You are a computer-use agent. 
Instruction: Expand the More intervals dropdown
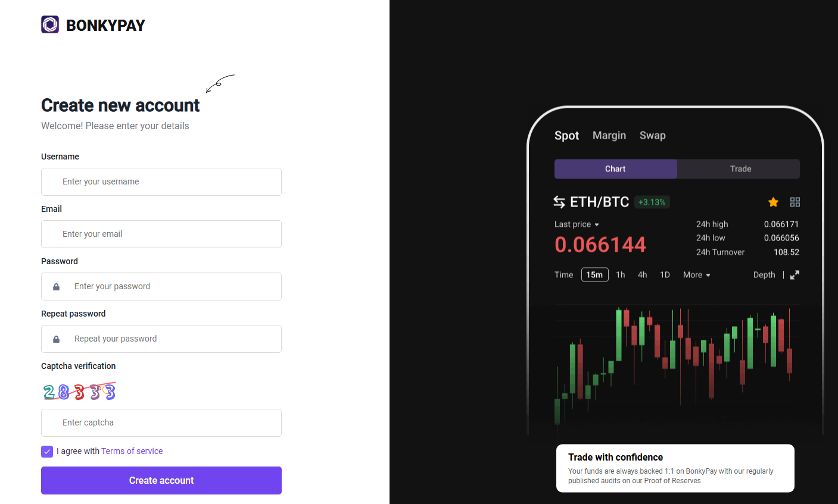coord(696,275)
